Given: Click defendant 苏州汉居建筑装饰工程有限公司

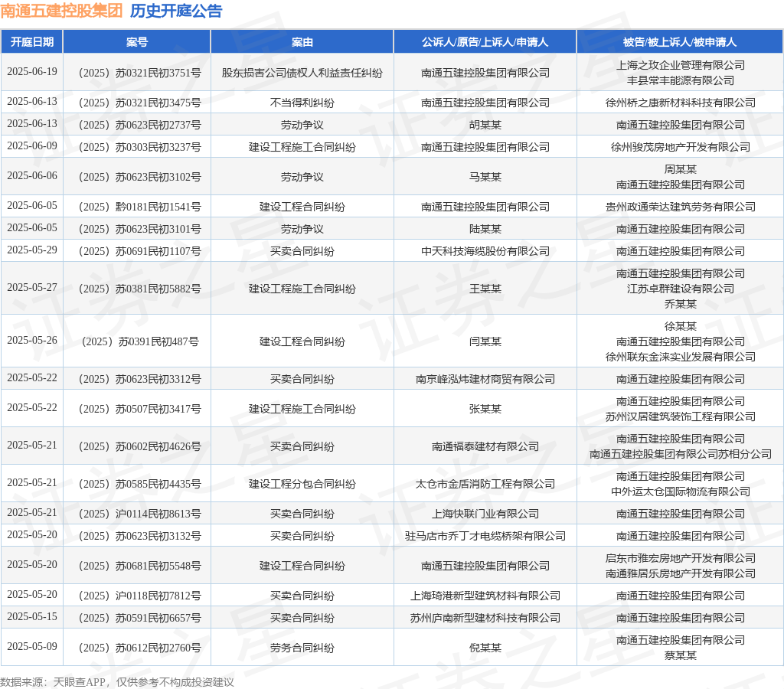Looking at the screenshot, I should coord(681,416).
